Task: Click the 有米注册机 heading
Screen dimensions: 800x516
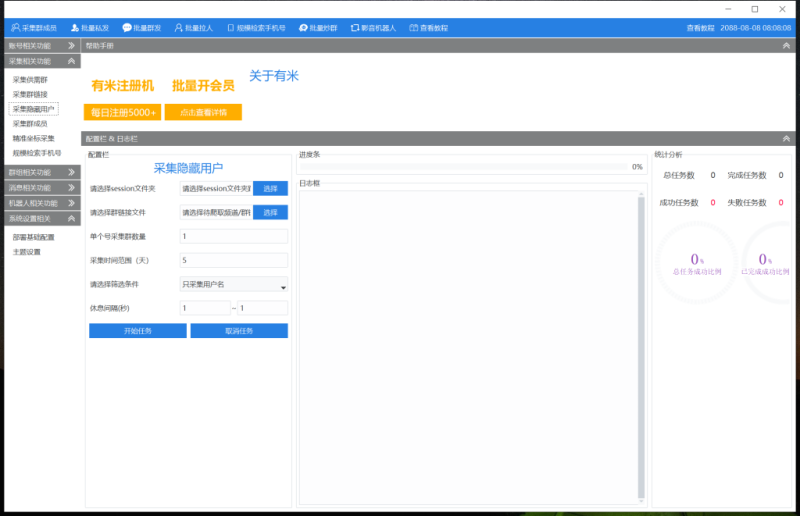Action: coord(122,86)
